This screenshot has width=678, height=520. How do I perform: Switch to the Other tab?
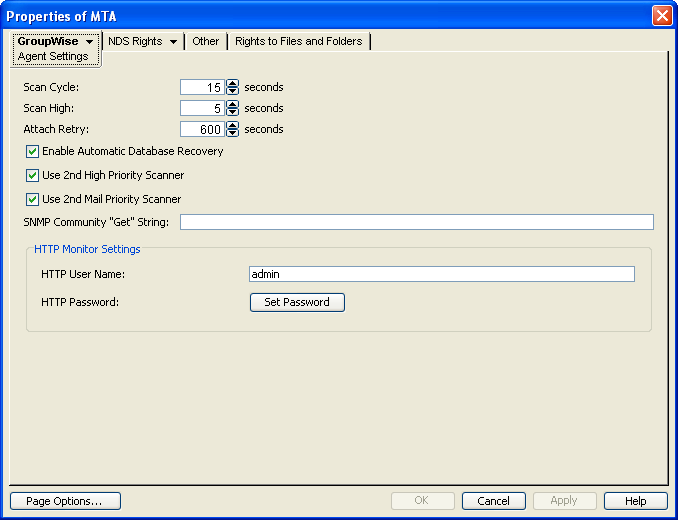pyautogui.click(x=206, y=41)
